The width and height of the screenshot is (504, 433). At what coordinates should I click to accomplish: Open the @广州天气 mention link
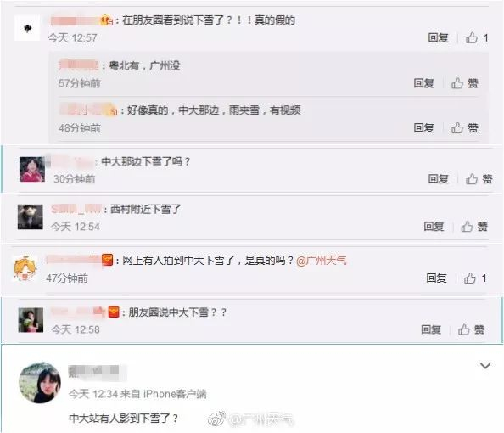321,260
